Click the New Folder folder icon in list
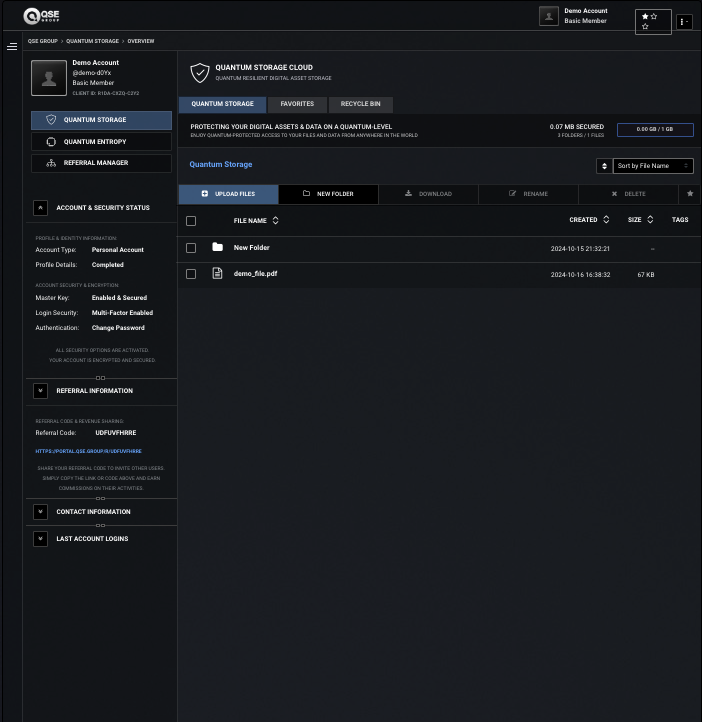Viewport: 702px width, 722px height. coord(217,247)
